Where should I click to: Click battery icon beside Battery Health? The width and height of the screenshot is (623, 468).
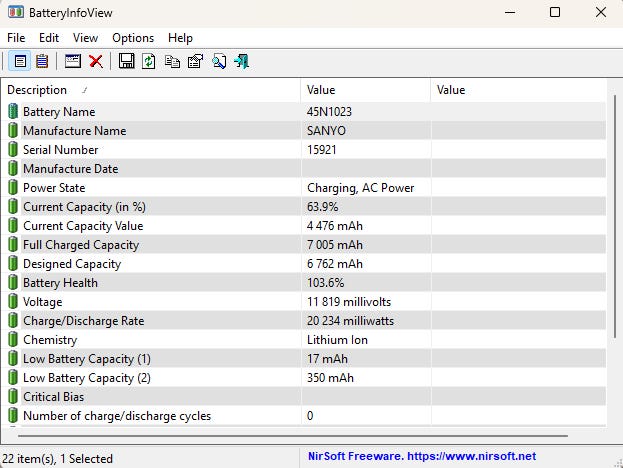(13, 283)
